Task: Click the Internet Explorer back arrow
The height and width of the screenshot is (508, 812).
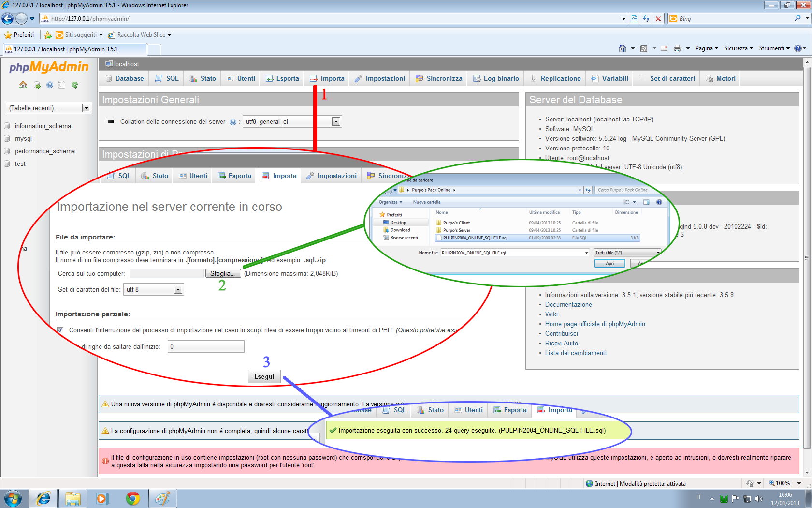Action: coord(8,19)
